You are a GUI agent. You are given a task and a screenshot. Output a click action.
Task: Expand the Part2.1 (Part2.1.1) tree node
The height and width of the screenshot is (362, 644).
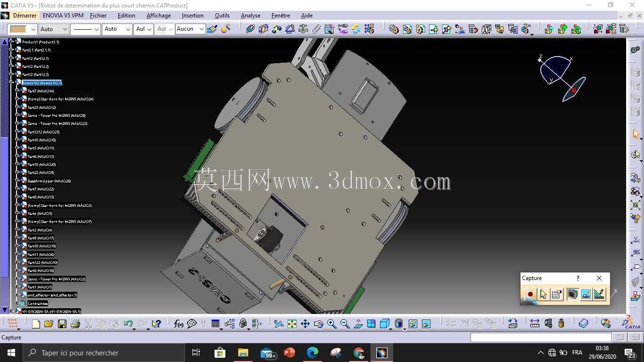pyautogui.click(x=12, y=49)
